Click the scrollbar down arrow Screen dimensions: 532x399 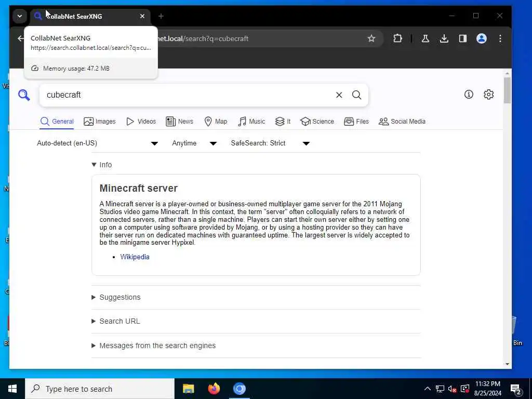pos(507,364)
